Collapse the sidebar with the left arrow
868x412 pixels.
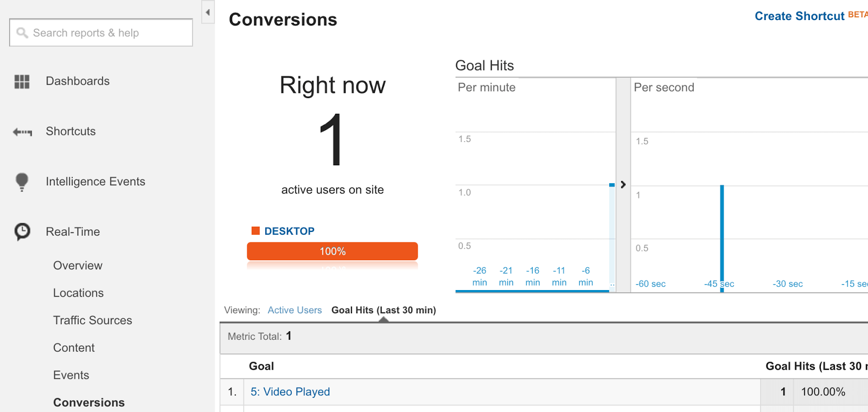pyautogui.click(x=208, y=12)
